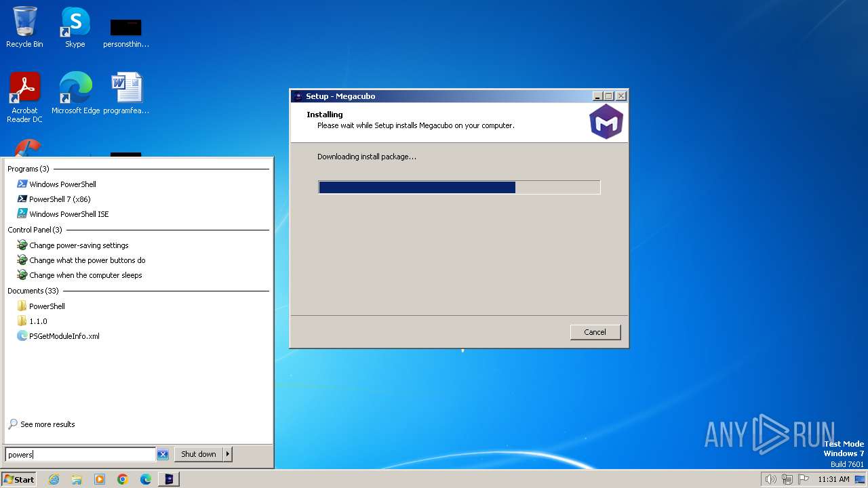Image resolution: width=868 pixels, height=488 pixels.
Task: Click the volume speaker tray icon
Action: click(x=770, y=479)
